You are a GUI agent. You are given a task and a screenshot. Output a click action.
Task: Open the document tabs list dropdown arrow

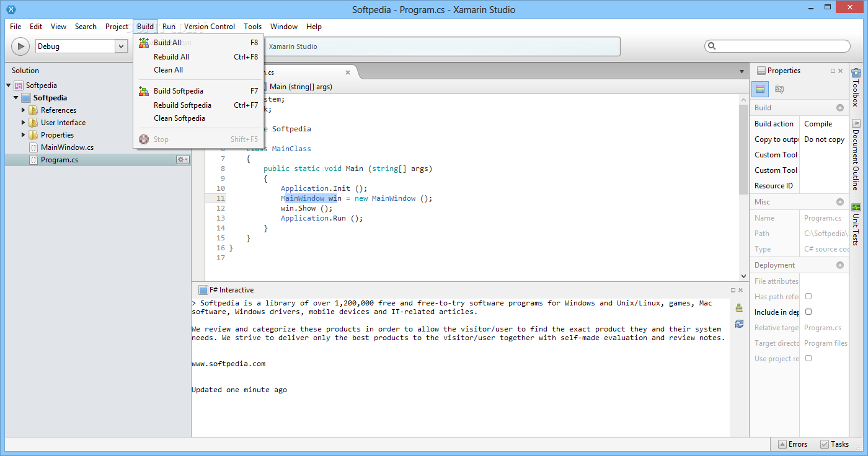[742, 72]
